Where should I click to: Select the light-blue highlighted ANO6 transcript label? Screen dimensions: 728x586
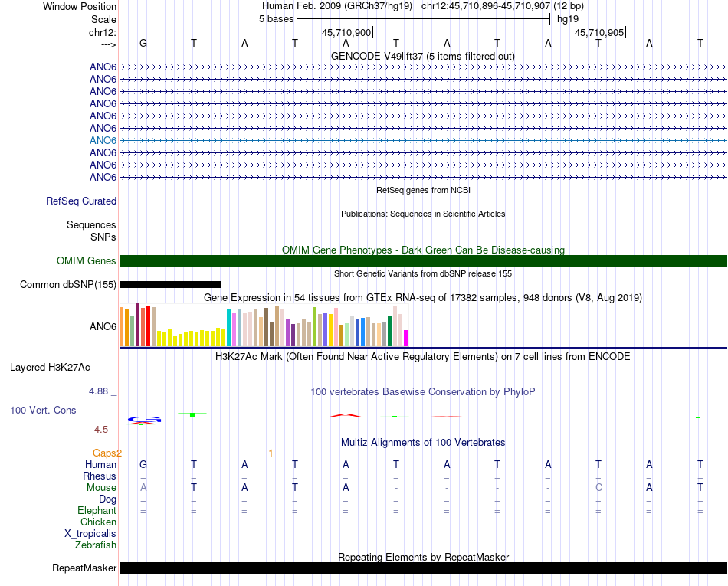103,140
